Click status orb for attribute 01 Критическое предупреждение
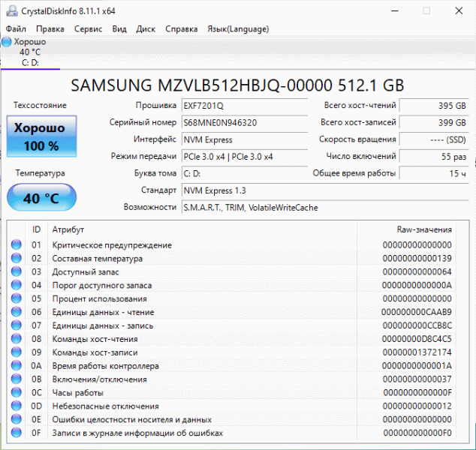This screenshot has width=476, height=450. 16,244
